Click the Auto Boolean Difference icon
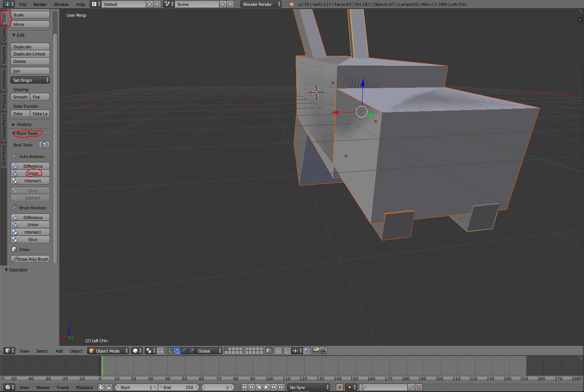 tap(15, 166)
